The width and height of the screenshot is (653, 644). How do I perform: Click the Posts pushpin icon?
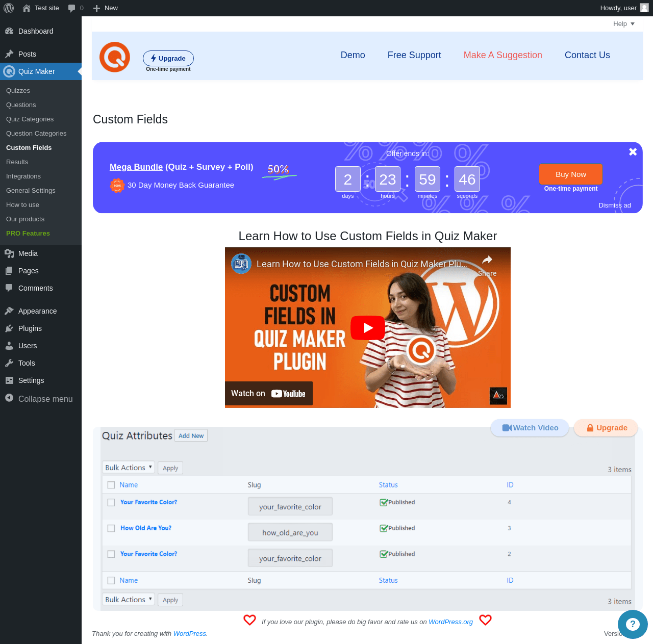click(x=9, y=54)
